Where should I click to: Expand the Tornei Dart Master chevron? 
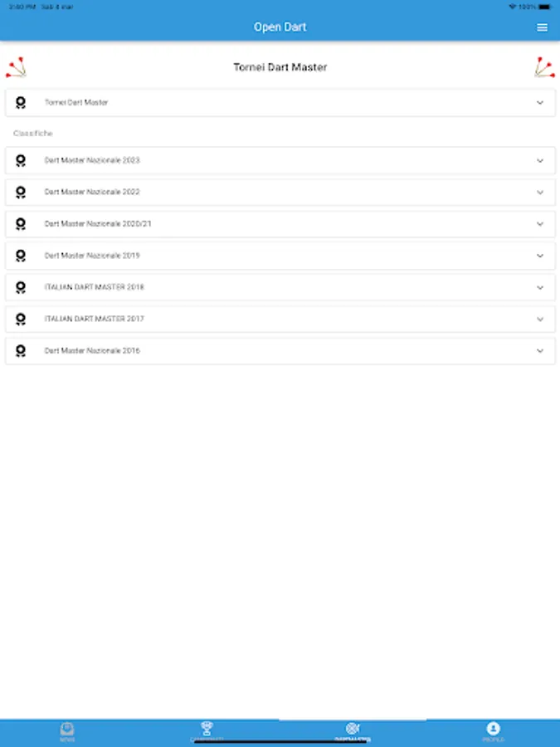(x=540, y=103)
